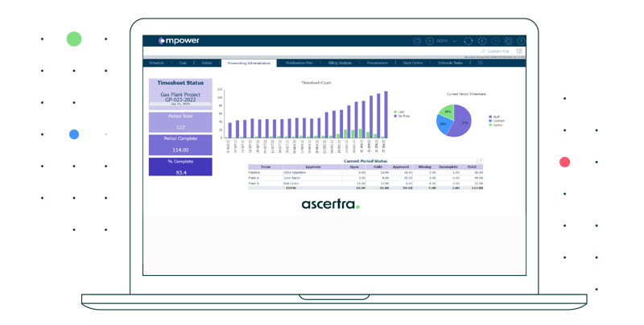
Task: Click the Team column header
Action: [266, 167]
